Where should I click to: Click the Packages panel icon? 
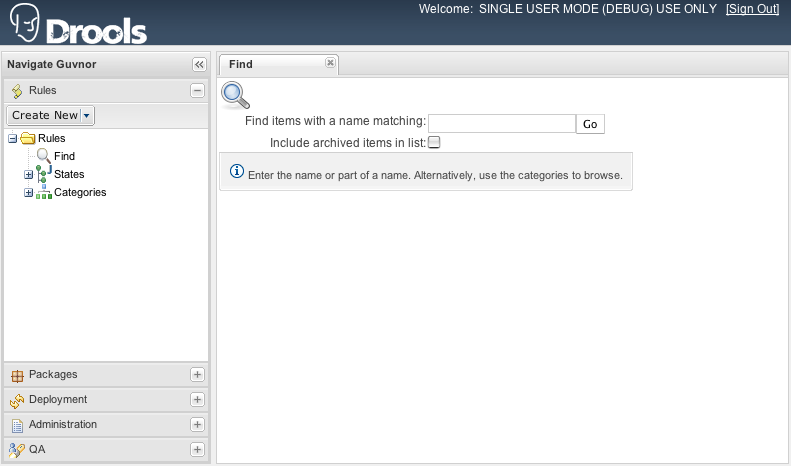17,375
